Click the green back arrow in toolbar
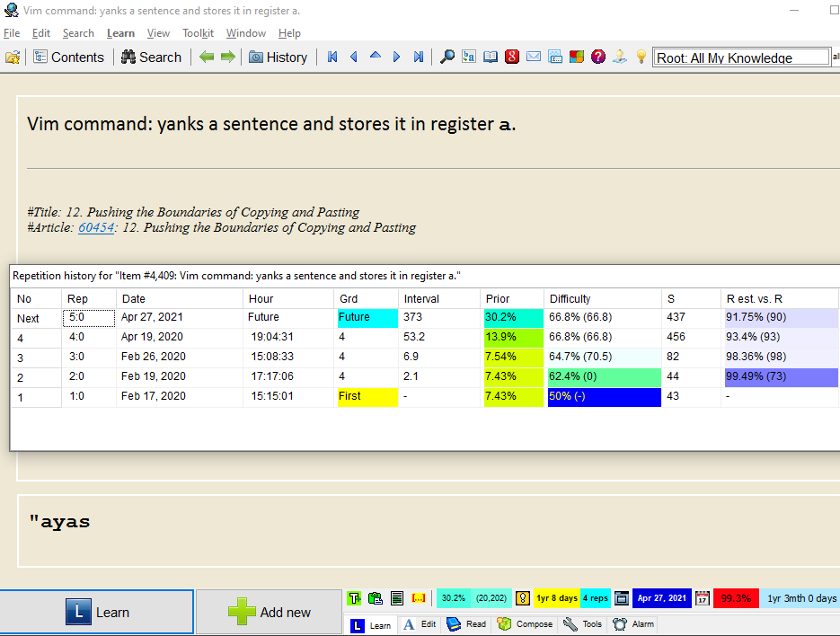Screen dimensions: 840x636 (x=207, y=57)
